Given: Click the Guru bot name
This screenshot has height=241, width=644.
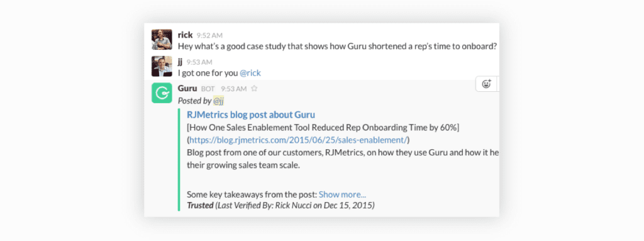Looking at the screenshot, I should (187, 89).
